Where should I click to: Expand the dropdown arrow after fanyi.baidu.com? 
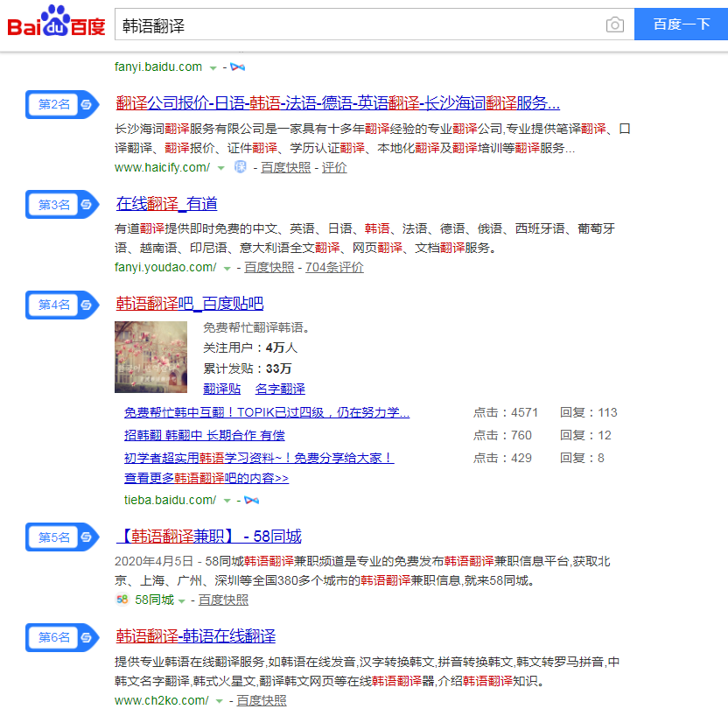click(x=213, y=68)
